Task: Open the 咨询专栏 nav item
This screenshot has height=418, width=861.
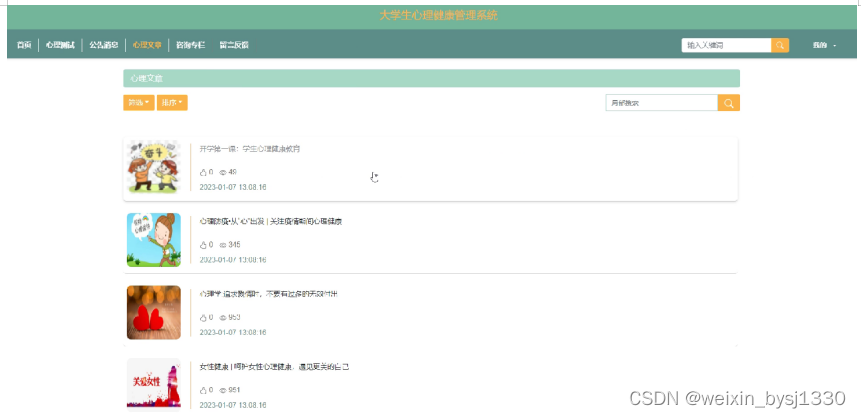Action: [x=191, y=45]
